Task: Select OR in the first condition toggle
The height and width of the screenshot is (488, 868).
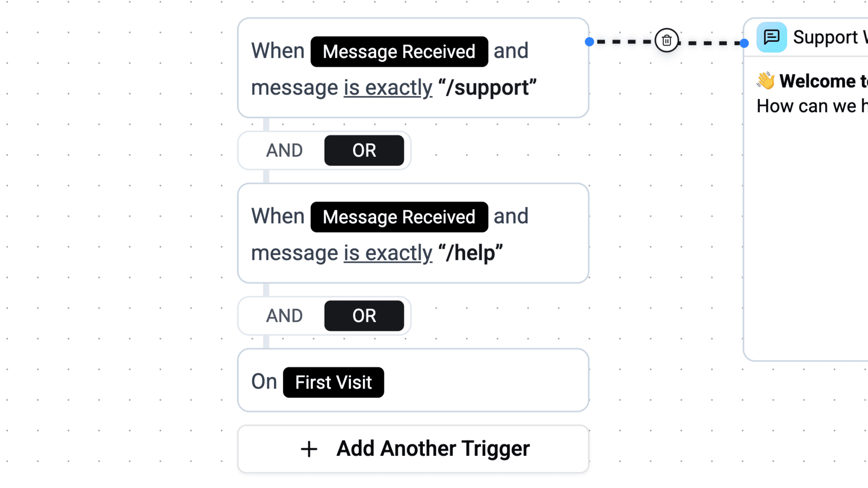Action: (364, 150)
